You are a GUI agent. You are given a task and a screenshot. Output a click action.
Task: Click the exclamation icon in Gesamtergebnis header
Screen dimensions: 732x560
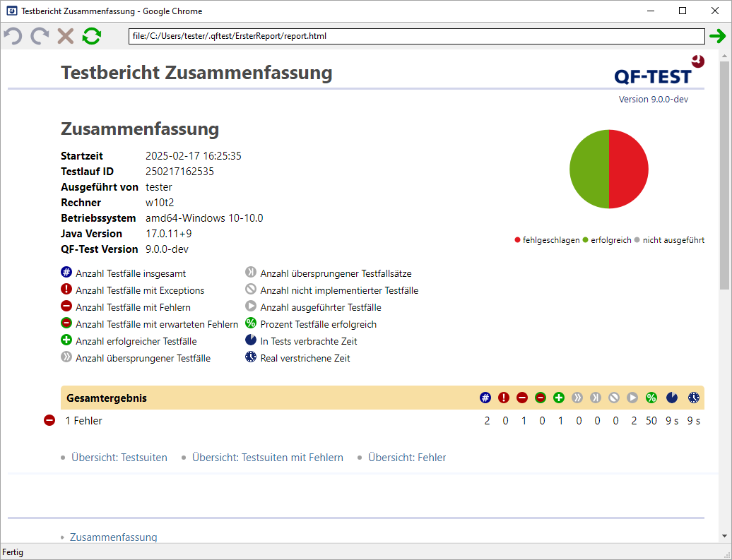tap(503, 398)
